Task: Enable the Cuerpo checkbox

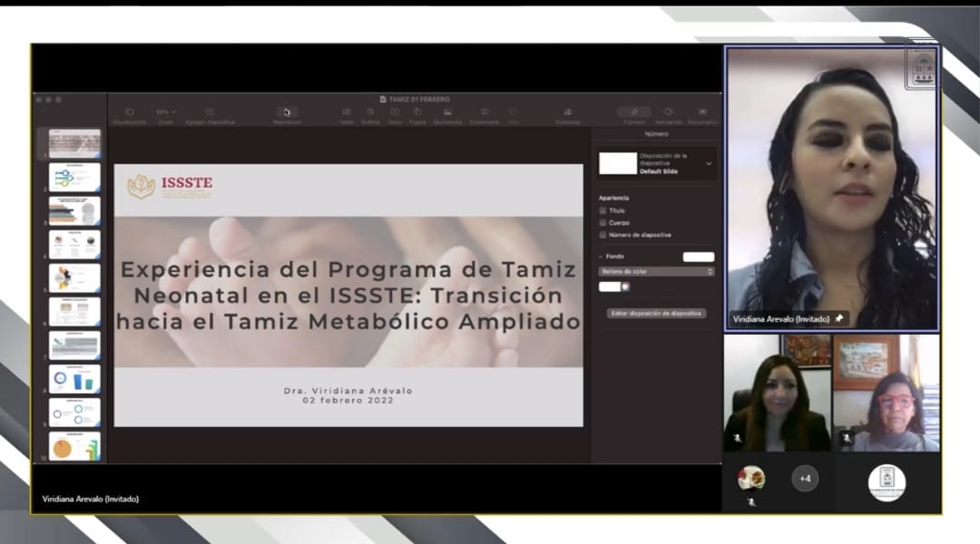Action: click(x=603, y=222)
